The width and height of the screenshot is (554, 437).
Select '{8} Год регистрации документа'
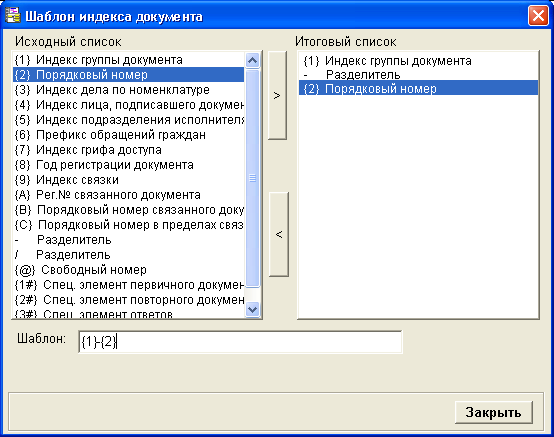point(129,165)
